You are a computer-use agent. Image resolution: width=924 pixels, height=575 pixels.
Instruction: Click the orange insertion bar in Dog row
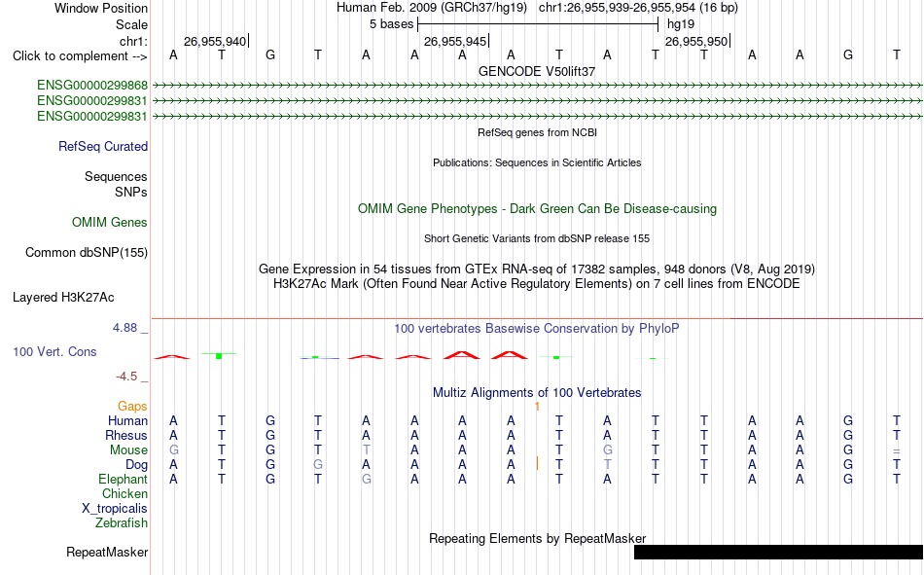pos(538,463)
